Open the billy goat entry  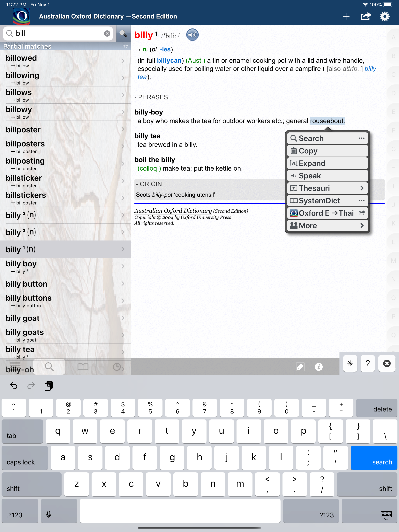click(65, 318)
